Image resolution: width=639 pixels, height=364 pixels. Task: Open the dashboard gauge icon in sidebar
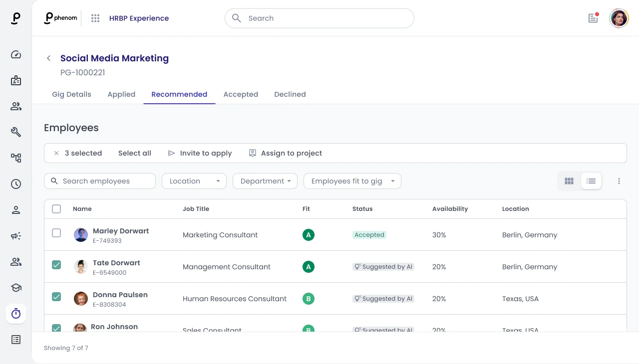pos(16,54)
